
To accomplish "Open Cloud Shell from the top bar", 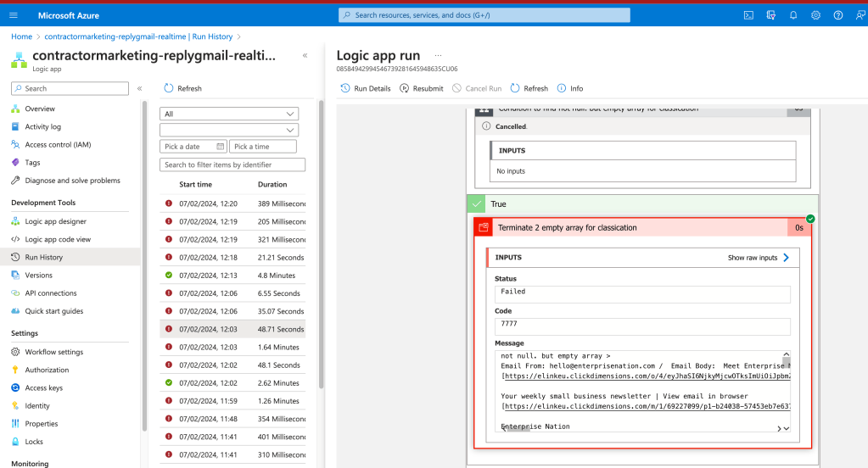I will point(748,15).
